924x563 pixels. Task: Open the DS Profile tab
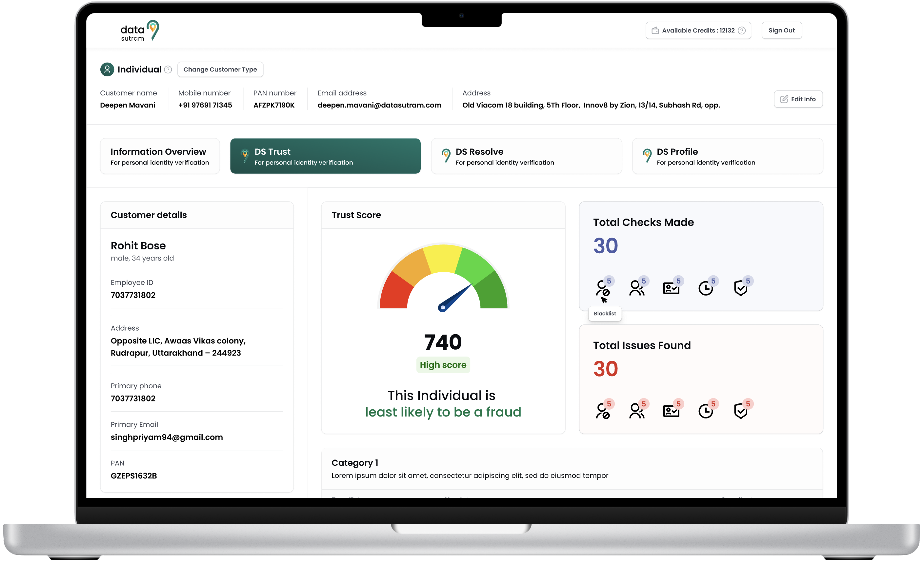(x=727, y=156)
